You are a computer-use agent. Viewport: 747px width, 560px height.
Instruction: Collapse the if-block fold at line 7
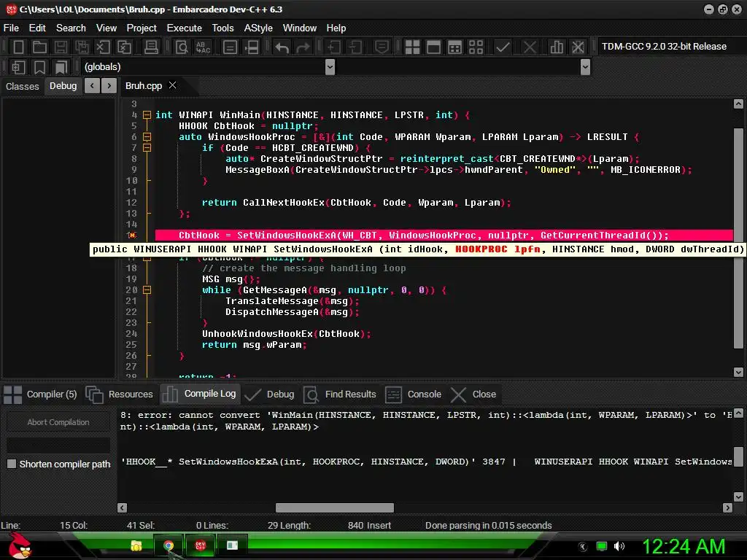(147, 147)
